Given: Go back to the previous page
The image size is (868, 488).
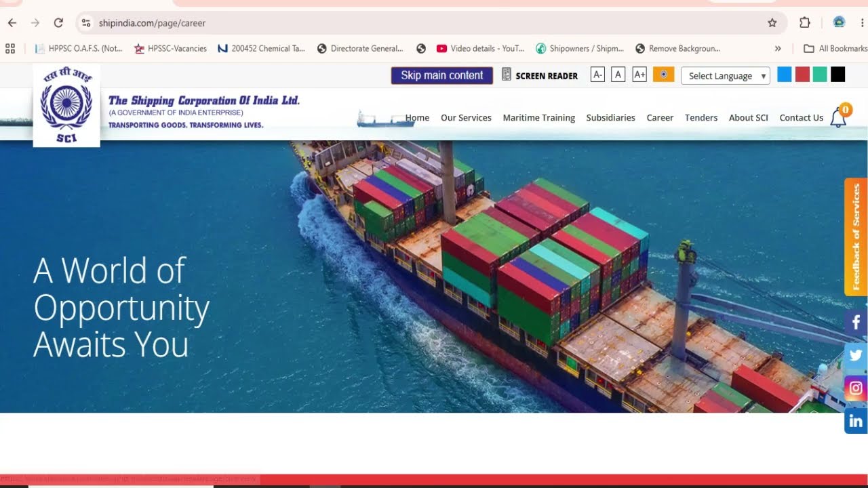Looking at the screenshot, I should [x=12, y=23].
